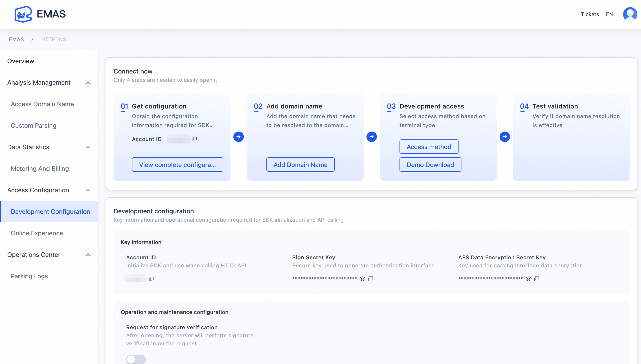Click HTTPDNS breadcrumb item

coord(54,39)
